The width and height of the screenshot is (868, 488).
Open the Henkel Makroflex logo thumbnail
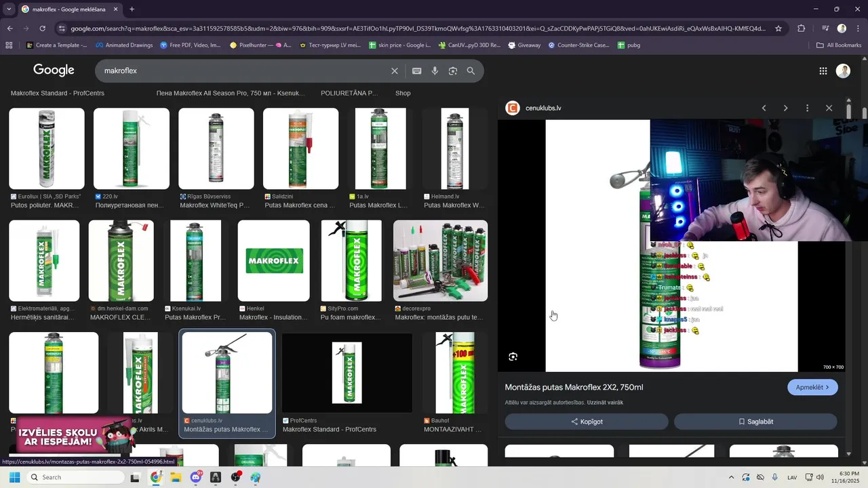tap(274, 260)
